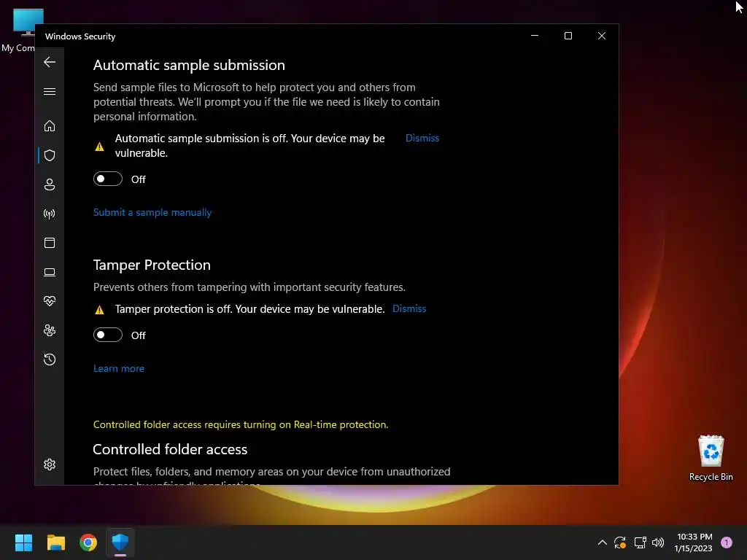Image resolution: width=747 pixels, height=560 pixels.
Task: Open network status tray icon
Action: [640, 542]
